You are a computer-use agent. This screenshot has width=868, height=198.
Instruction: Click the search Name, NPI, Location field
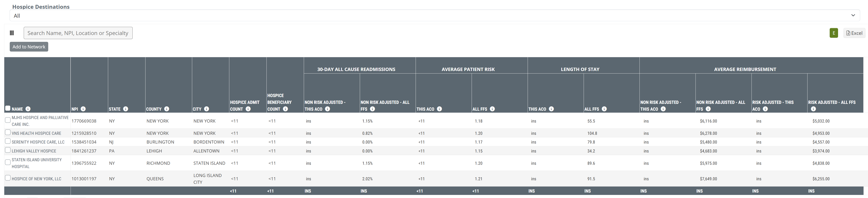(78, 33)
